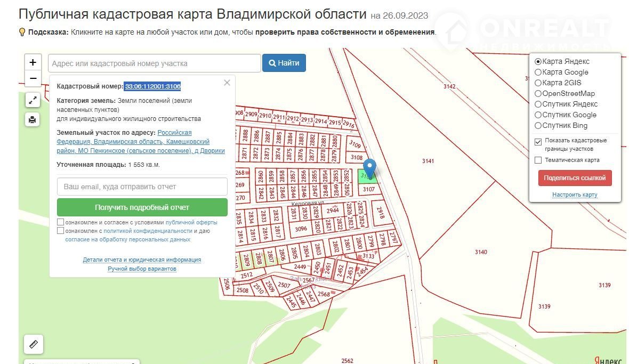Open the ruler measurement tool

pos(33,344)
